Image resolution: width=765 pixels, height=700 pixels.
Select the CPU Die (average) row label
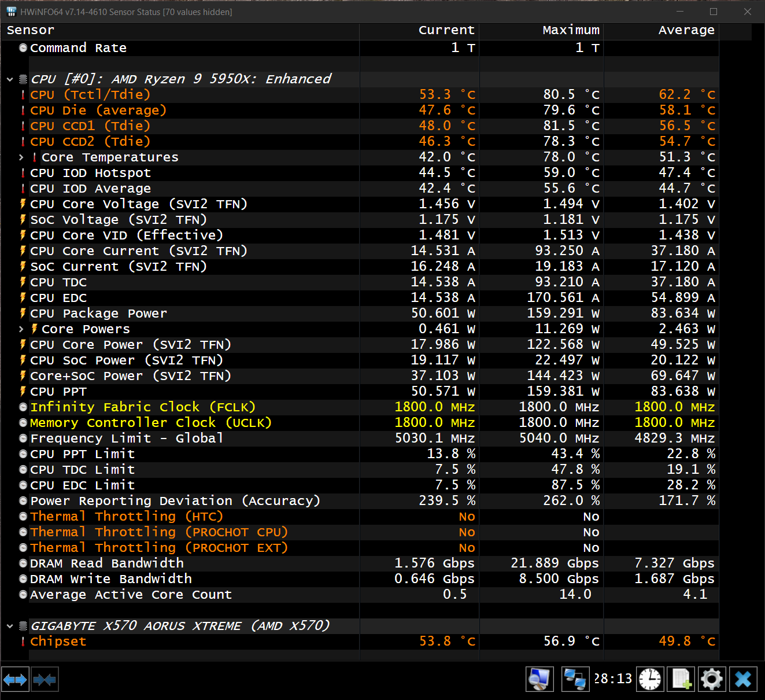click(x=98, y=110)
